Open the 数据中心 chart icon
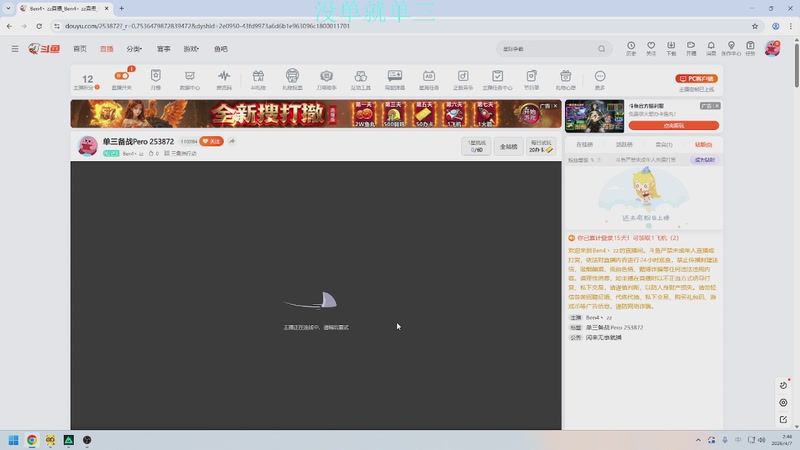Image resolution: width=800 pixels, height=450 pixels. 190,79
